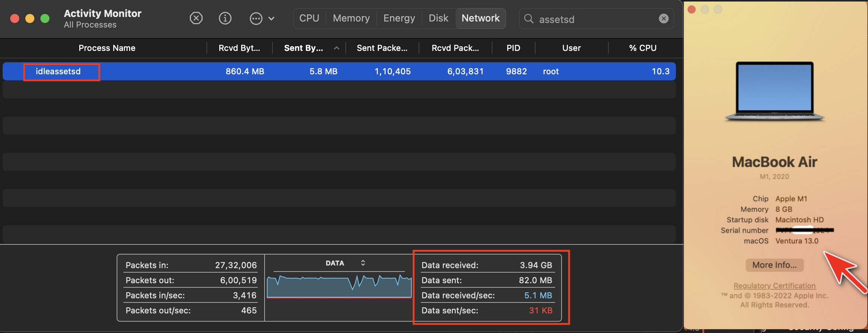Click the Packets out value 6,00,519
The image size is (868, 333).
point(239,280)
